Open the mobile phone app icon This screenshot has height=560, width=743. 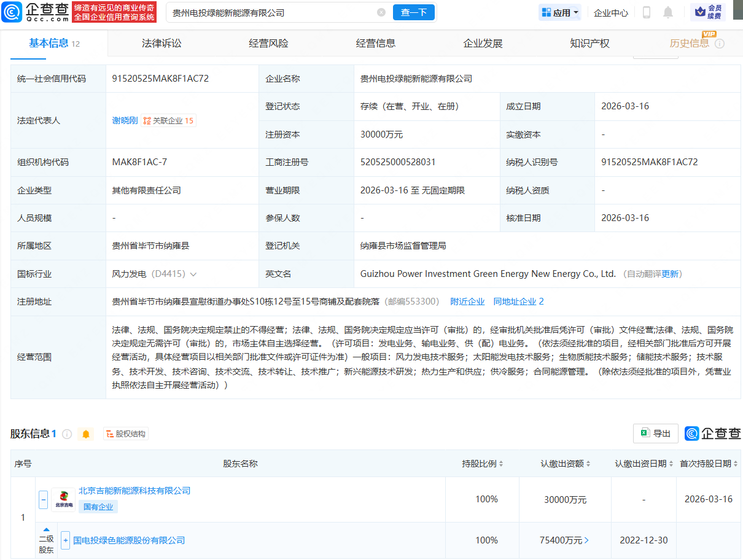(x=646, y=12)
